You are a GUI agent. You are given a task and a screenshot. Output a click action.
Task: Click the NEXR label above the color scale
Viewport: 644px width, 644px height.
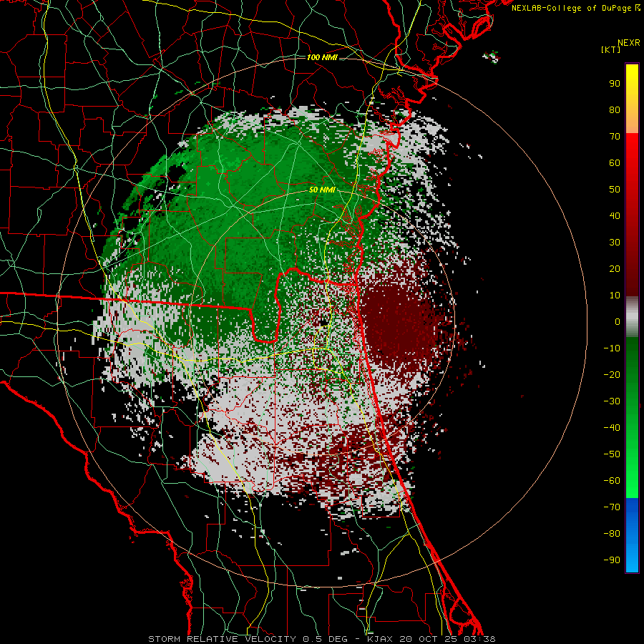click(x=628, y=43)
